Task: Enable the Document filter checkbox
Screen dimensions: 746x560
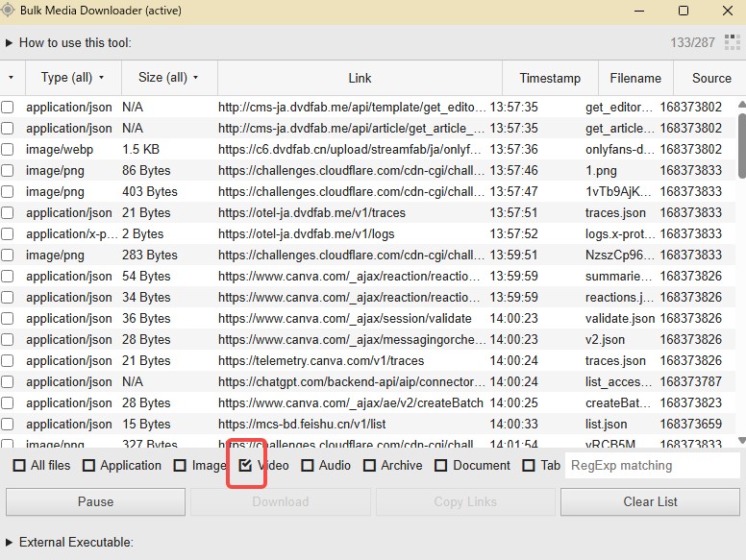Action: [441, 466]
